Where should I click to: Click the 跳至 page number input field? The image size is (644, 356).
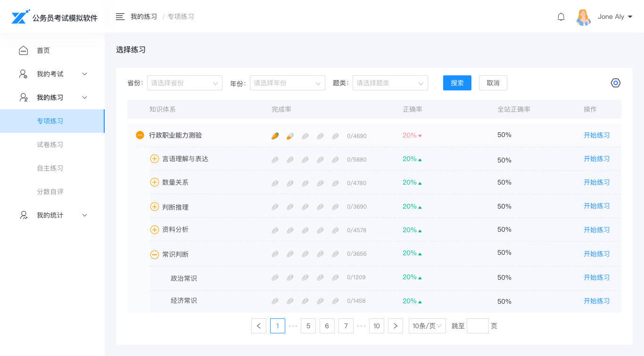(x=478, y=326)
